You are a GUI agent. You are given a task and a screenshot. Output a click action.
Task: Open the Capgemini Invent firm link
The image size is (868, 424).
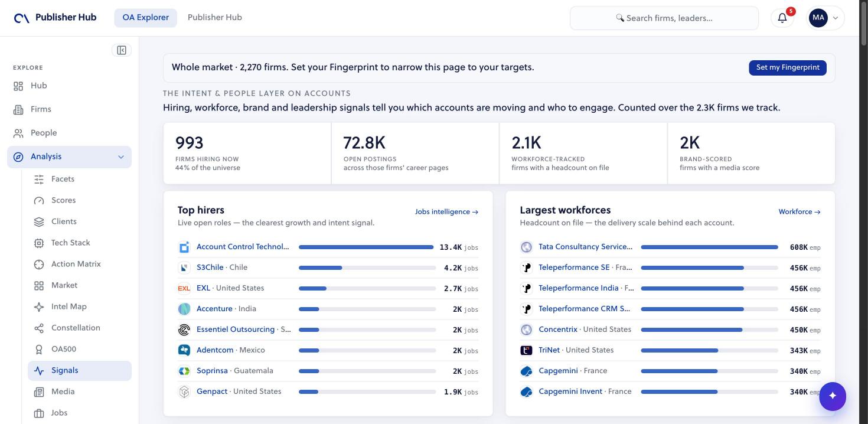[570, 392]
